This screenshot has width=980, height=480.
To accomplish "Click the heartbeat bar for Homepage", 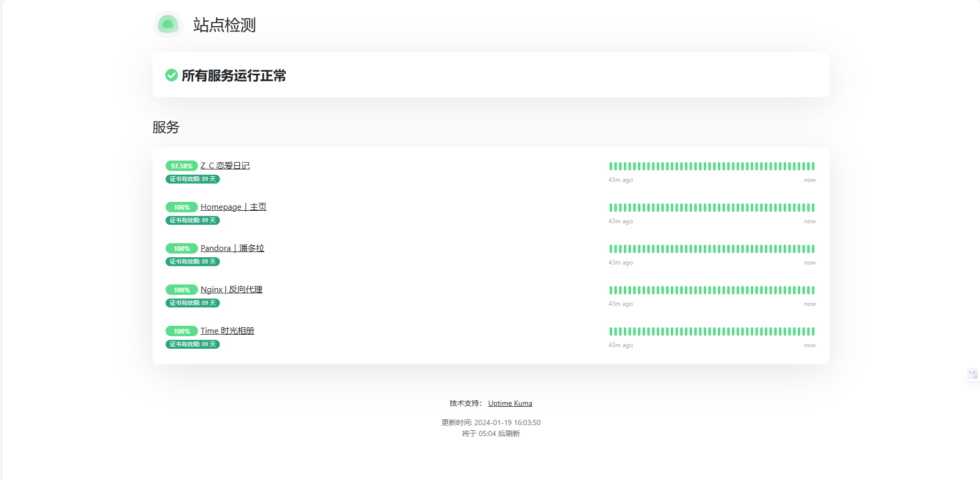I will [712, 208].
